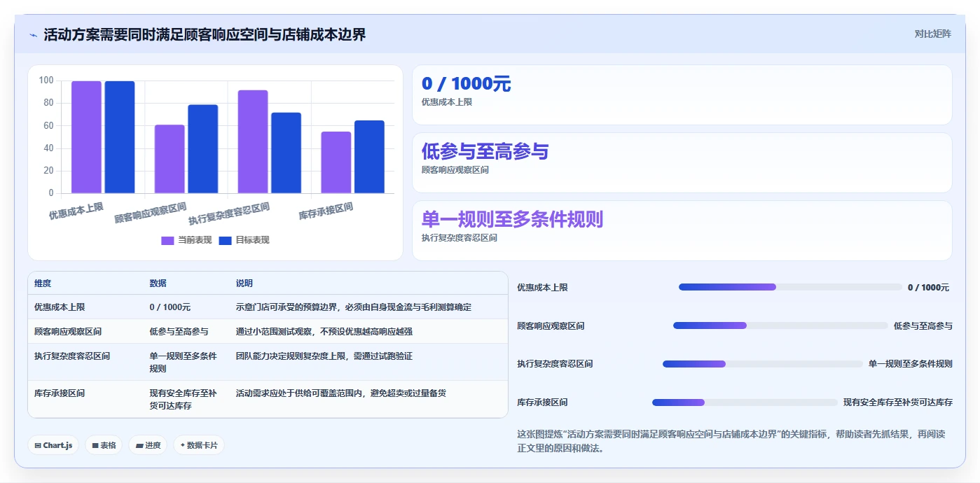
Task: Click the 单一规则至多条件规则 card heading
Action: 512,220
